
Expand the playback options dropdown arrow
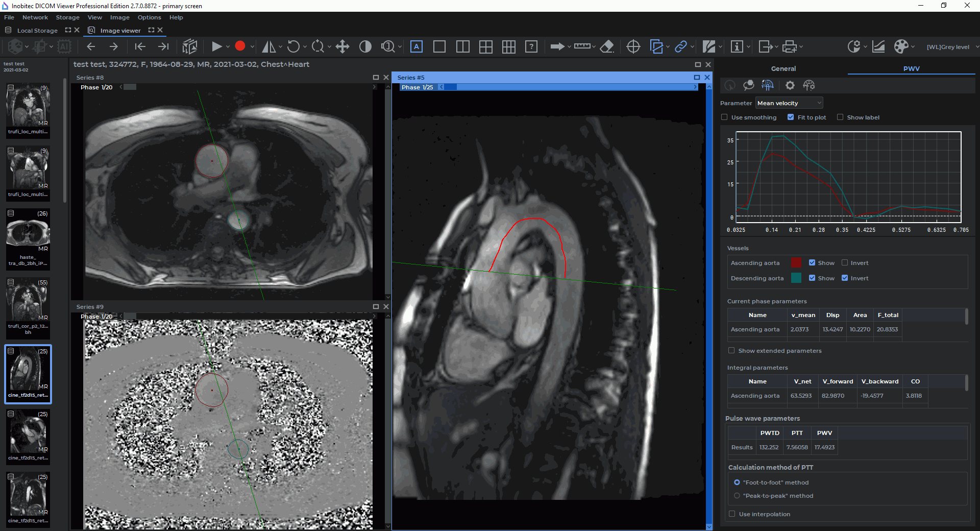point(228,47)
